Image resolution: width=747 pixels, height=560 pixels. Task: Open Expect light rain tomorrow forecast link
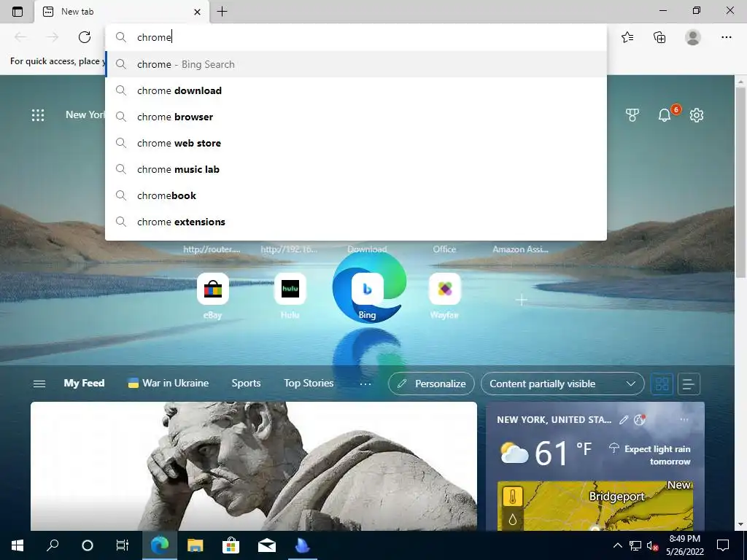tap(650, 455)
